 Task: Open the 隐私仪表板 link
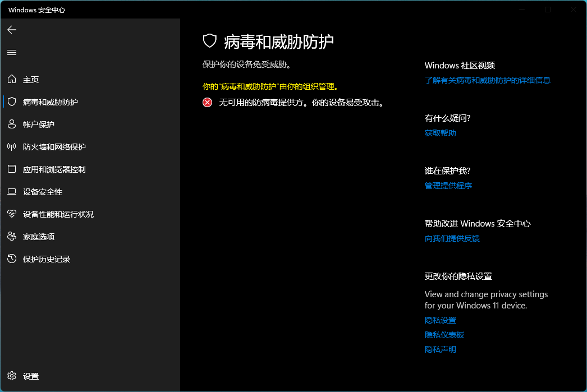click(444, 335)
